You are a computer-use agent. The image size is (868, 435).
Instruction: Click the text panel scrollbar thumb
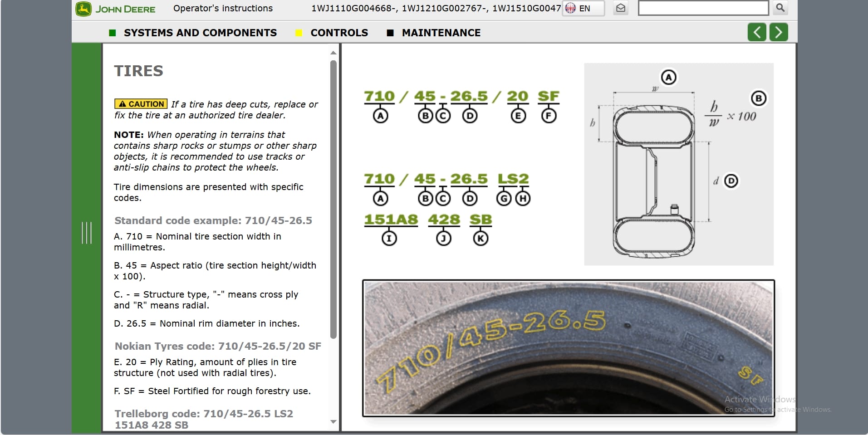[x=333, y=200]
